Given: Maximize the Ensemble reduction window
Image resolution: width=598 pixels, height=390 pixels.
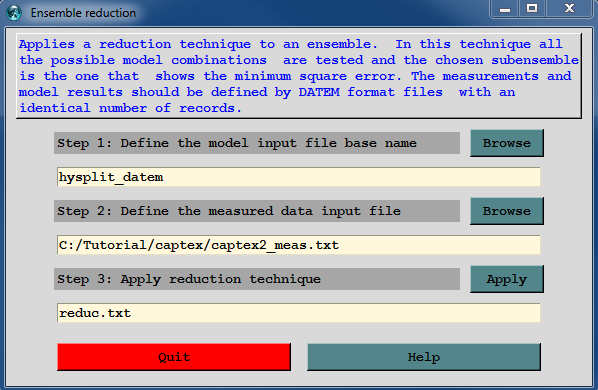Looking at the screenshot, I should click(532, 9).
